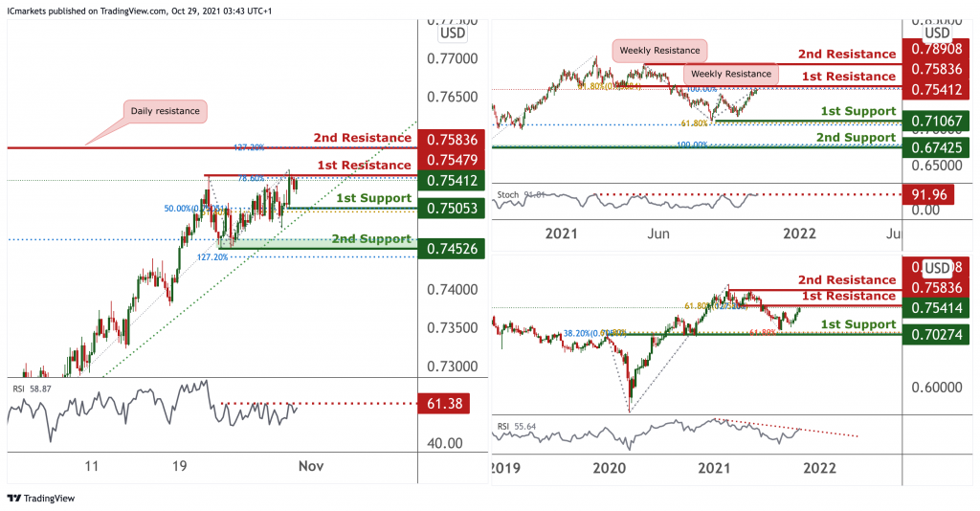Click the TradingView logo in the bottom-left corner

(x=40, y=498)
